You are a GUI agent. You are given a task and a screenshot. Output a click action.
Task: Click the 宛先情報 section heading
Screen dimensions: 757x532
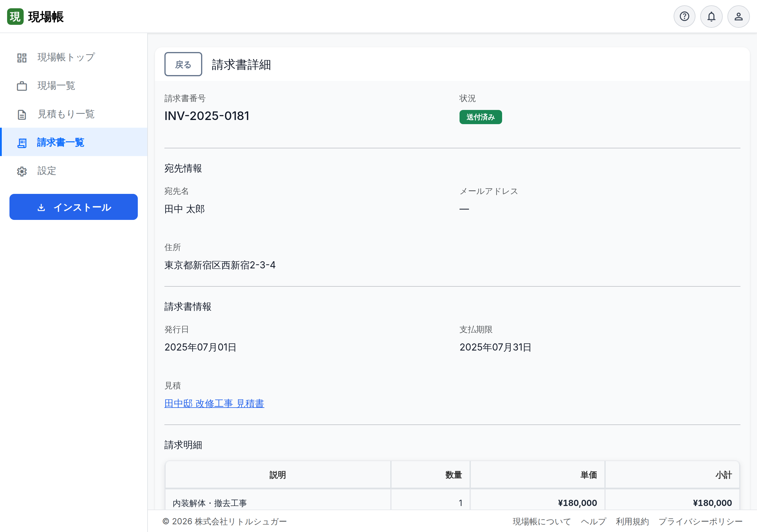[x=183, y=168]
